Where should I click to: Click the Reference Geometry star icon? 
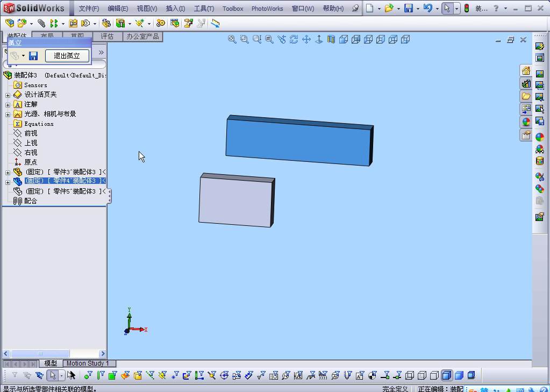140,23
